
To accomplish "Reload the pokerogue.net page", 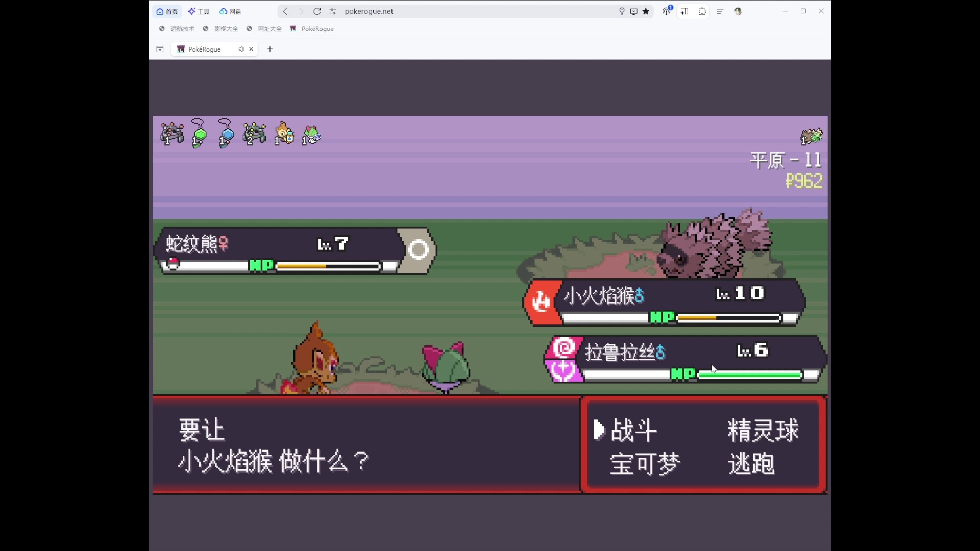I will click(x=317, y=11).
